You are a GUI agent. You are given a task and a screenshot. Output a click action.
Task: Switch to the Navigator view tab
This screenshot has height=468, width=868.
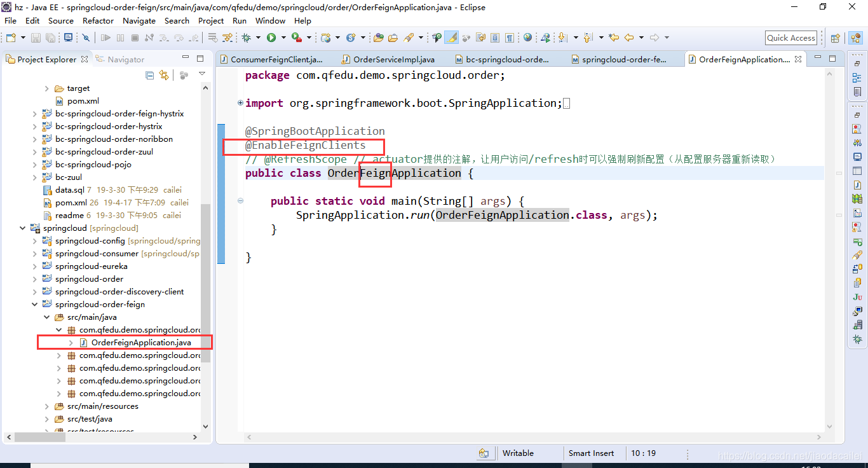(120, 59)
